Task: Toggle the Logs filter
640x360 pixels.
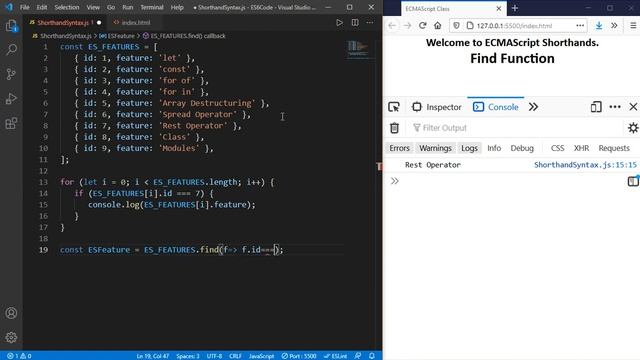Action: (469, 148)
